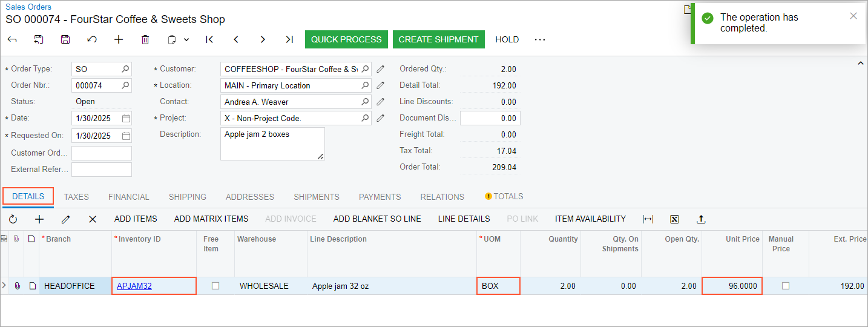Switch to the Taxes tab
Viewport: 868px width, 327px height.
tap(76, 197)
